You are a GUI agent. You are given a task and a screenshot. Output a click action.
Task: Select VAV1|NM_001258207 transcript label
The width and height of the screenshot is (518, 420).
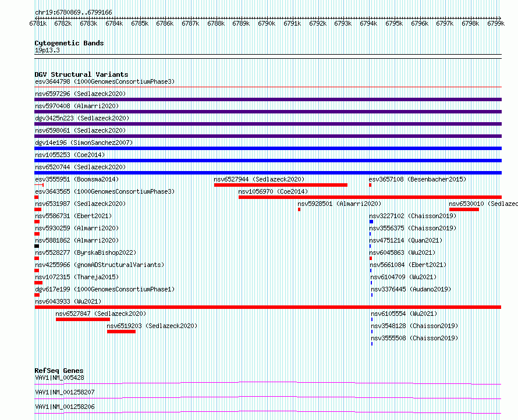[x=65, y=392]
